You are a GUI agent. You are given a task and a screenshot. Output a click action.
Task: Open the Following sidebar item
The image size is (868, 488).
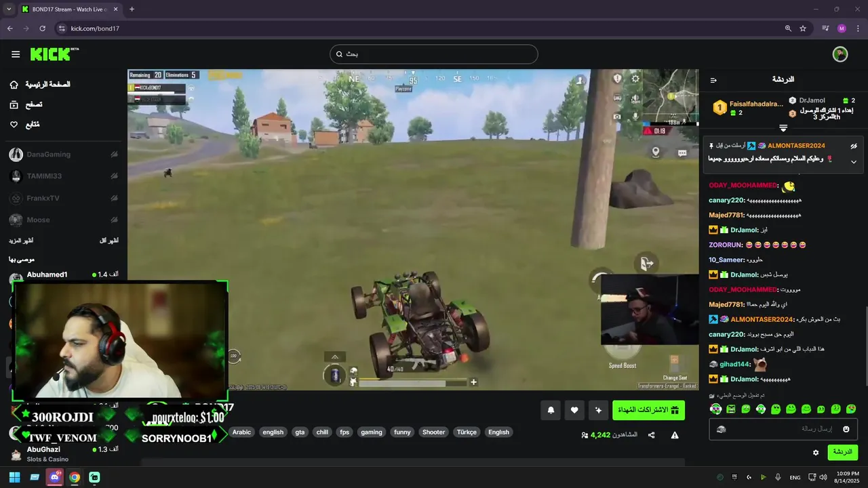[x=26, y=125]
